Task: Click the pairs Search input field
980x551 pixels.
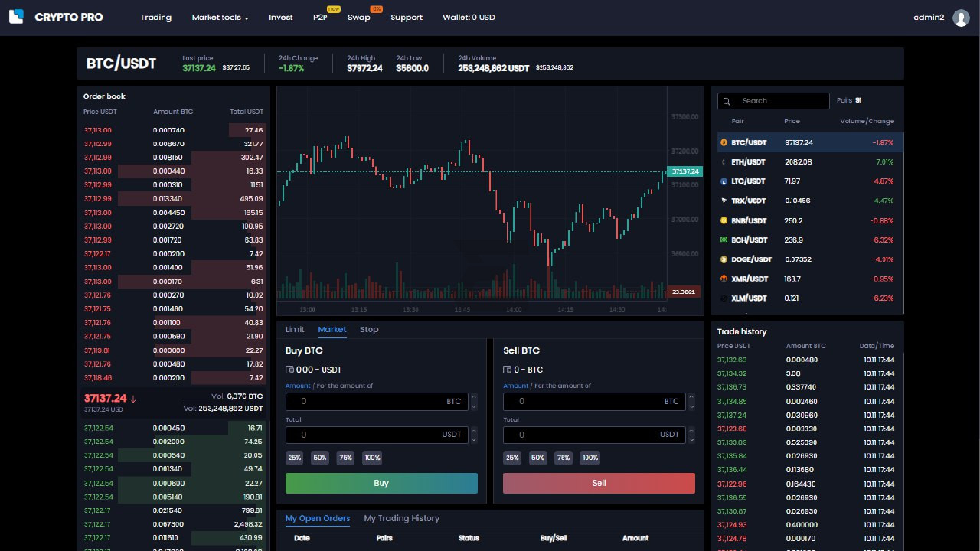Action: click(773, 101)
